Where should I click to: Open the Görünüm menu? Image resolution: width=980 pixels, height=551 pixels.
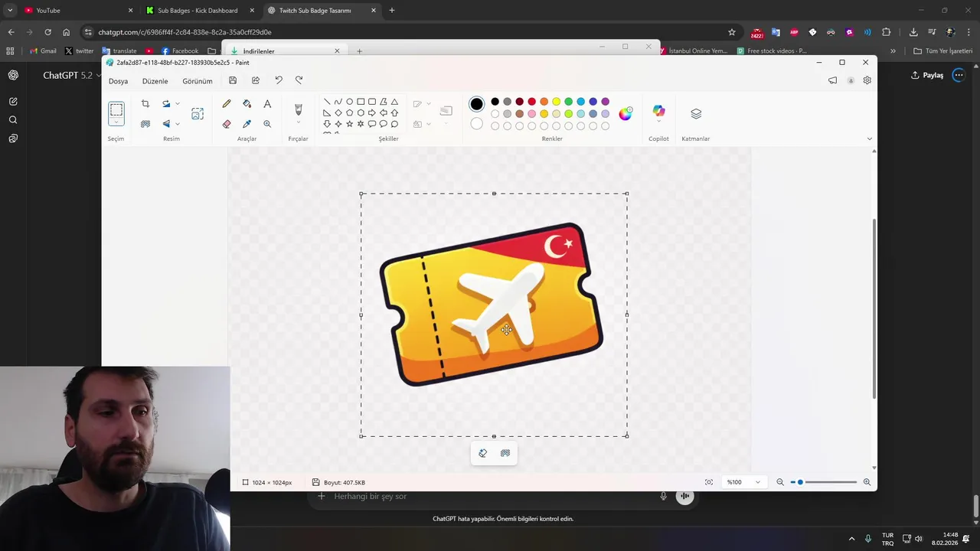[198, 81]
